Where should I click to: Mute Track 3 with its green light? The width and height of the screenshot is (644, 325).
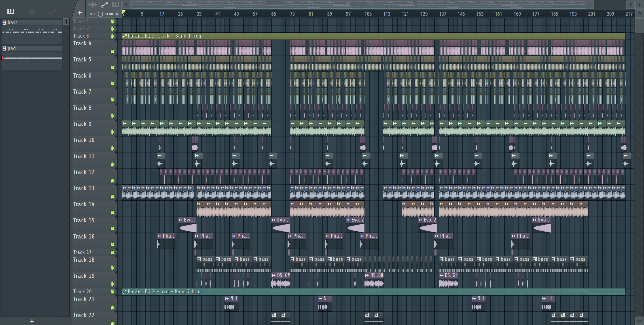[112, 36]
